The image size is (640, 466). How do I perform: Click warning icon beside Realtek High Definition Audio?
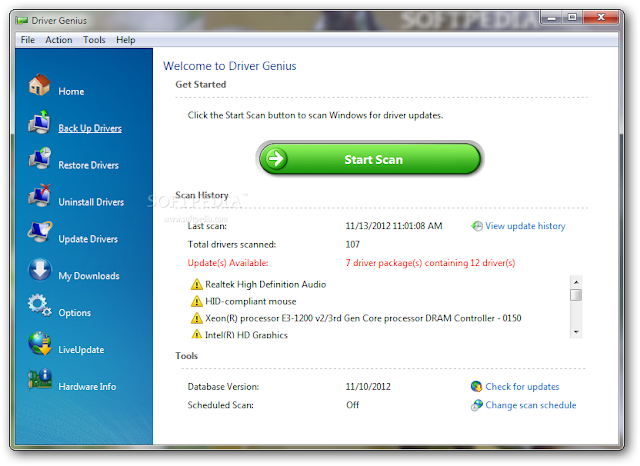point(197,284)
